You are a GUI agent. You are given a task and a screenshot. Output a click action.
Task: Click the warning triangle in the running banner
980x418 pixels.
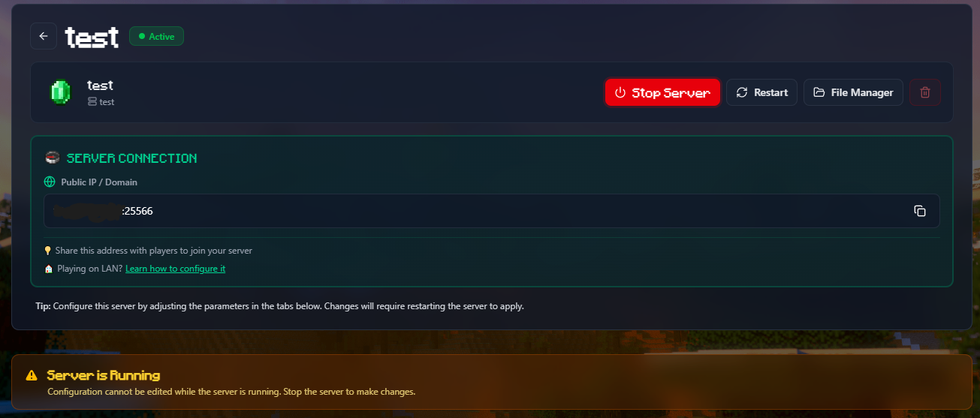[x=32, y=375]
